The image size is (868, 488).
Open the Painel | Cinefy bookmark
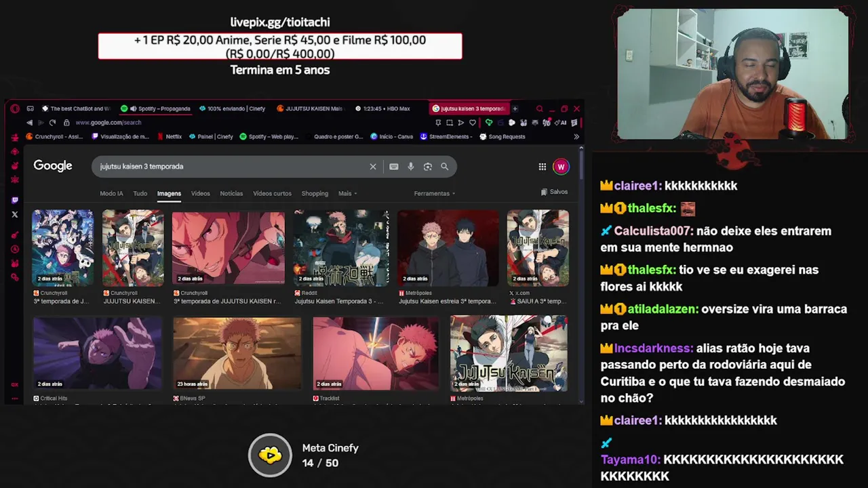[211, 137]
